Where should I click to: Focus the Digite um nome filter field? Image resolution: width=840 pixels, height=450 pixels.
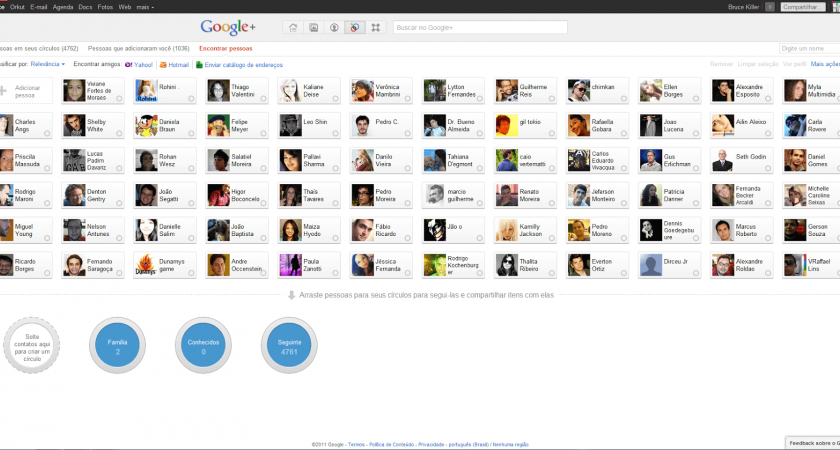coord(809,48)
